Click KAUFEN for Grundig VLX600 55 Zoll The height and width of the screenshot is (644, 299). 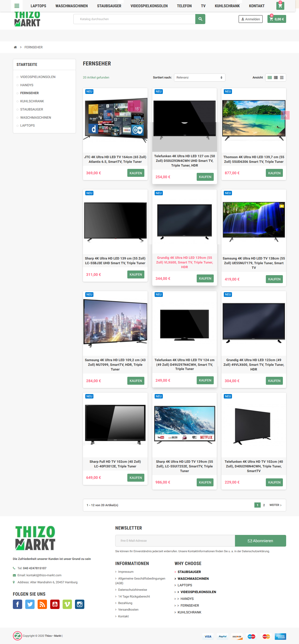(205, 278)
